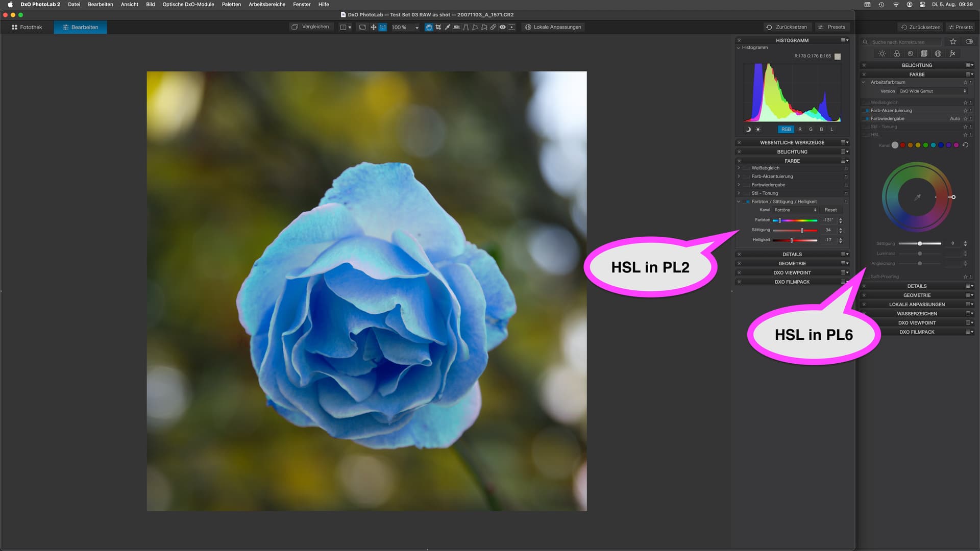Select the crop tool in toolbar

(438, 27)
